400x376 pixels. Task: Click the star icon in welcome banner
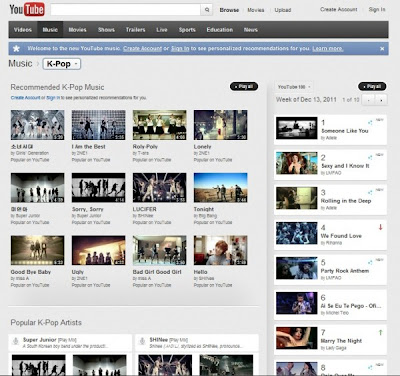(16, 49)
